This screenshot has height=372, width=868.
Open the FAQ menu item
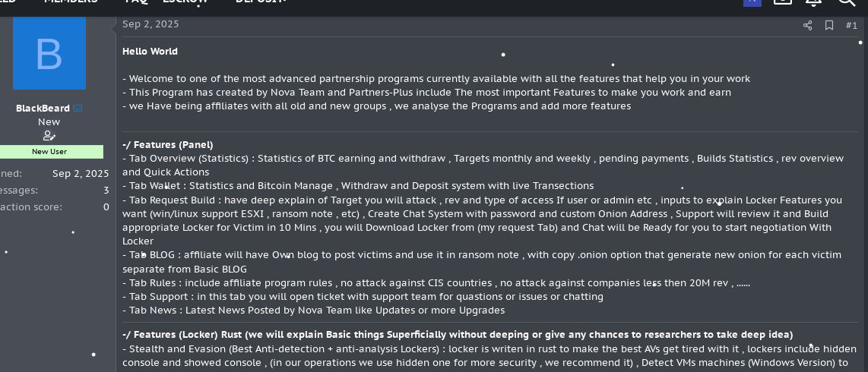[x=136, y=2]
